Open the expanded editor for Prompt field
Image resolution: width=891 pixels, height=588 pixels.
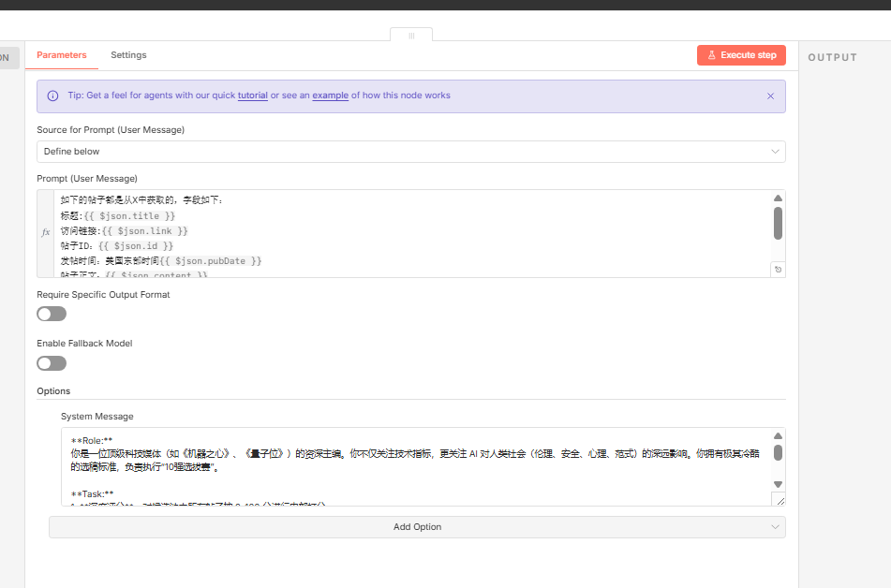point(777,270)
